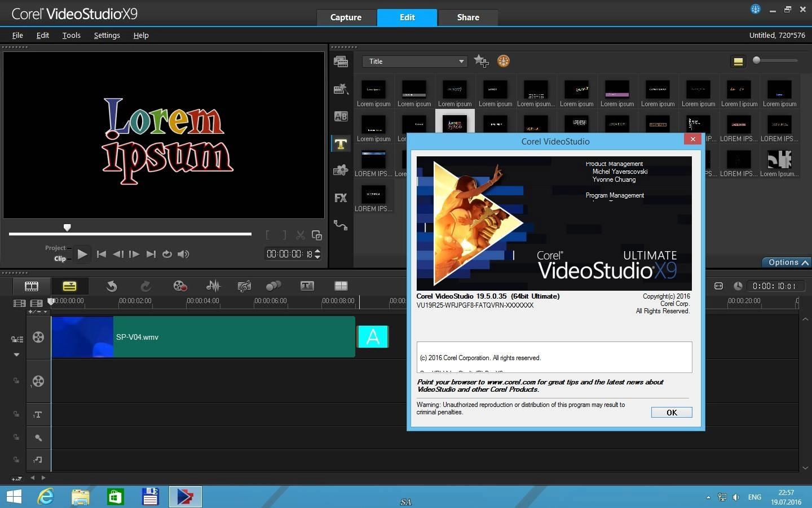Switch to Timeline View yellow button
This screenshot has width=812, height=508.
[69, 286]
